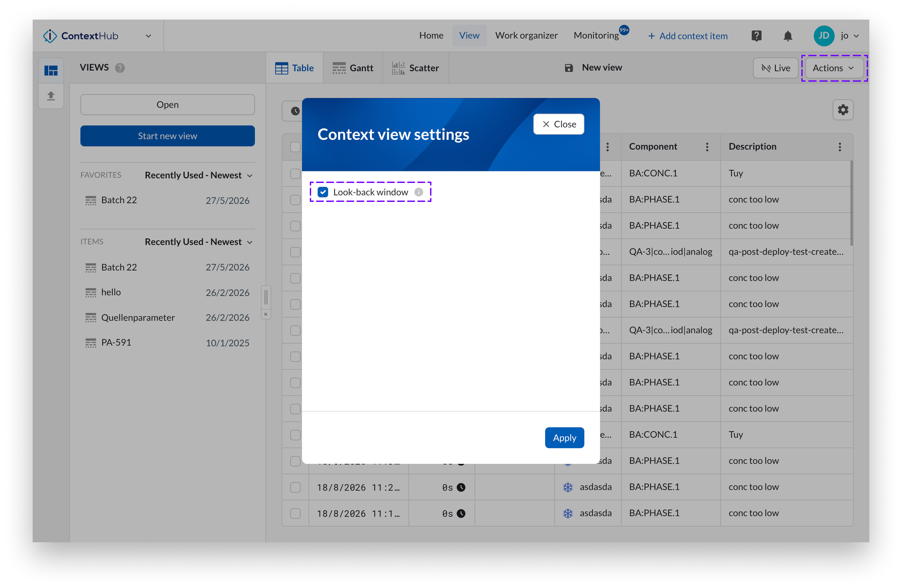Click the upload icon in left rail
The image size is (902, 588).
coord(51,96)
